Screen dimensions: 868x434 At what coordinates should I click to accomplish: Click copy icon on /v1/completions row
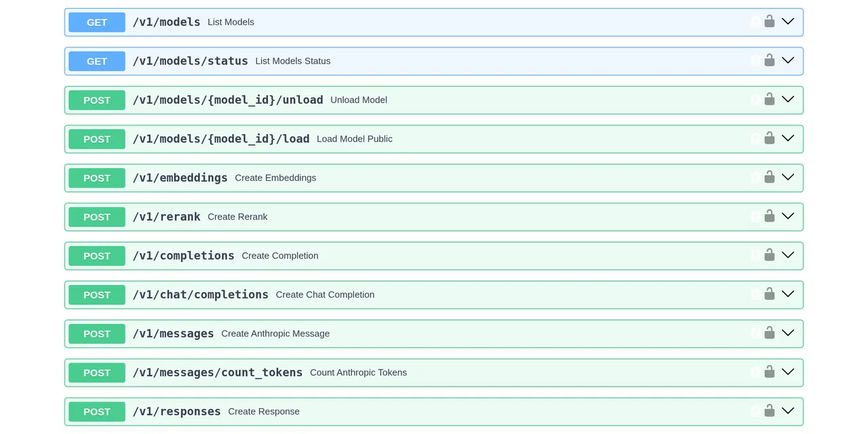pyautogui.click(x=755, y=256)
